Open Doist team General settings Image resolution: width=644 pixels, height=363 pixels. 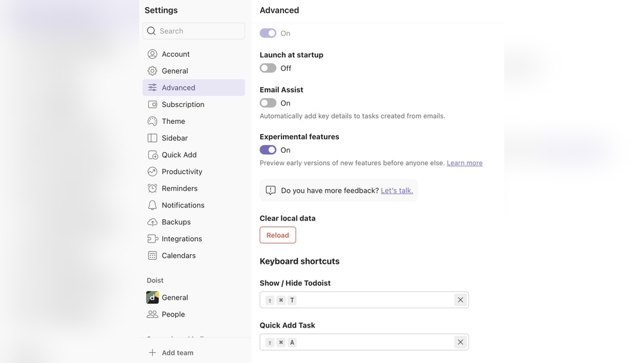pos(194,297)
